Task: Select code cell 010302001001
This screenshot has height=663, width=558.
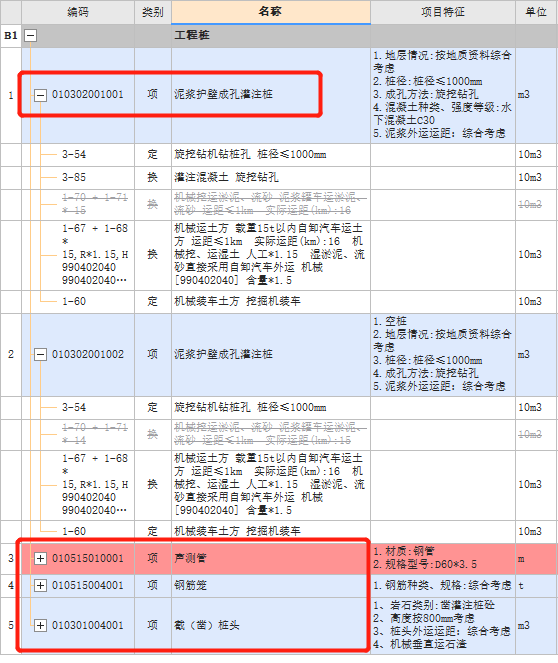Action: tap(88, 94)
